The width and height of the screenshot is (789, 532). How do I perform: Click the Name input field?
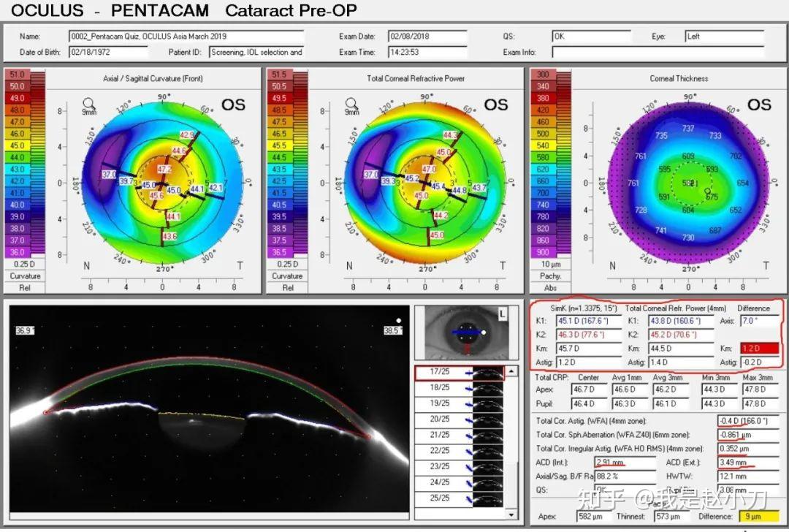pyautogui.click(x=186, y=37)
